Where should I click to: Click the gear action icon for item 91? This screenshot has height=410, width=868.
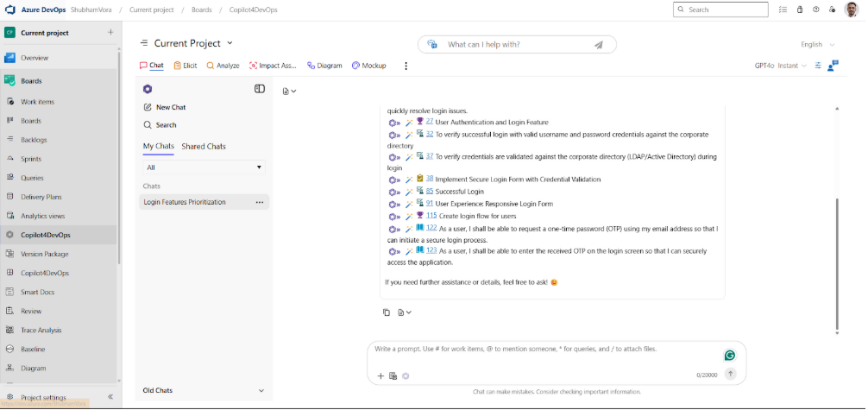coord(394,205)
